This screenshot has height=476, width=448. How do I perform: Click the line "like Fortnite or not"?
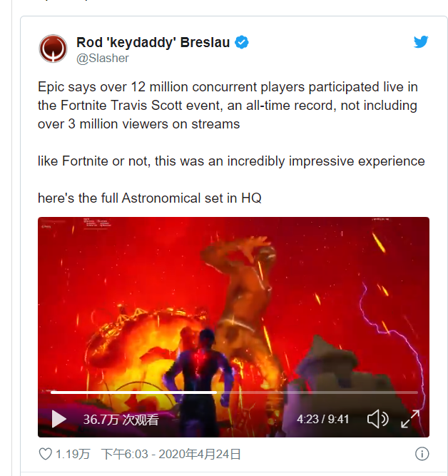pos(231,161)
